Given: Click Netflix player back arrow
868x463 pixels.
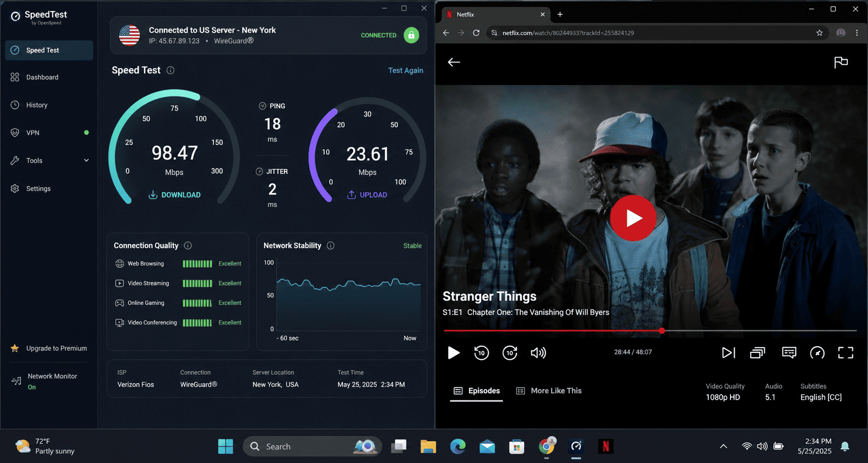Looking at the screenshot, I should 454,62.
